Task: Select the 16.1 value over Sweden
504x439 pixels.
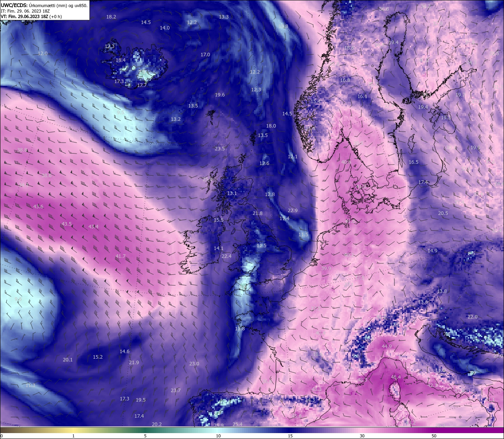Action: (362, 96)
